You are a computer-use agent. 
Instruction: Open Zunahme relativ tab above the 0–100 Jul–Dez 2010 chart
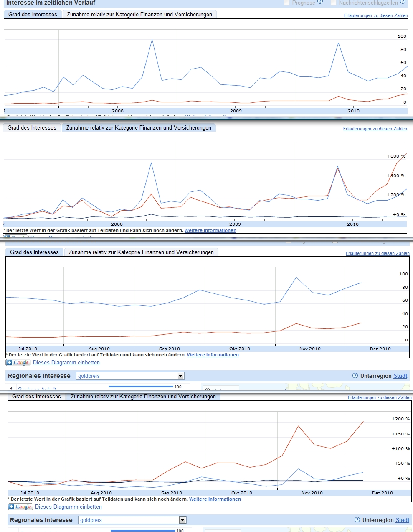point(141,252)
